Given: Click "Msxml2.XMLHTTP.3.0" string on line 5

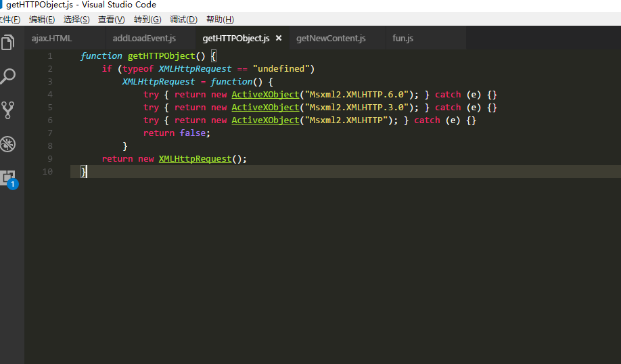Looking at the screenshot, I should (356, 108).
